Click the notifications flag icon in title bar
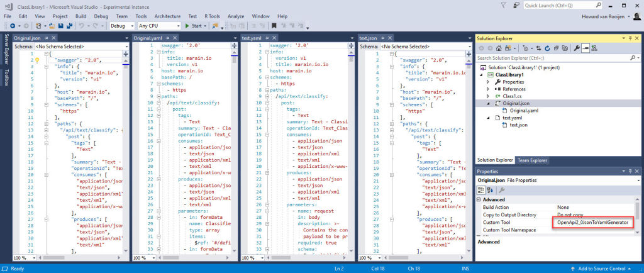Image resolution: width=644 pixels, height=273 pixels. pyautogui.click(x=504, y=5)
